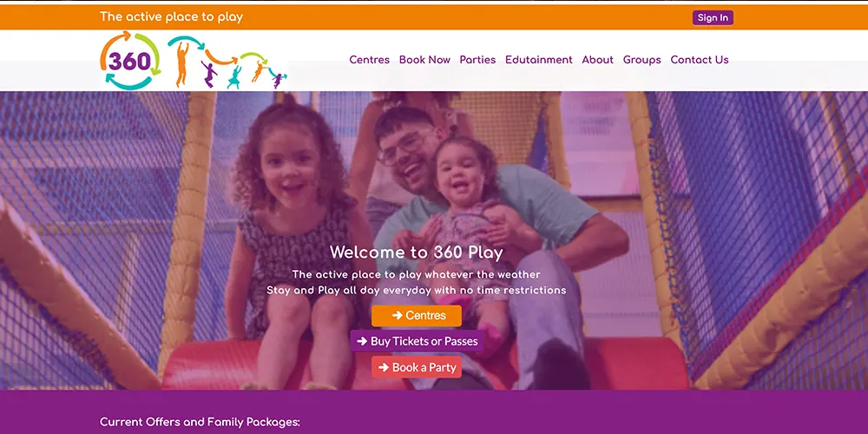868x434 pixels.
Task: Click the orange Centres button
Action: coord(417,316)
